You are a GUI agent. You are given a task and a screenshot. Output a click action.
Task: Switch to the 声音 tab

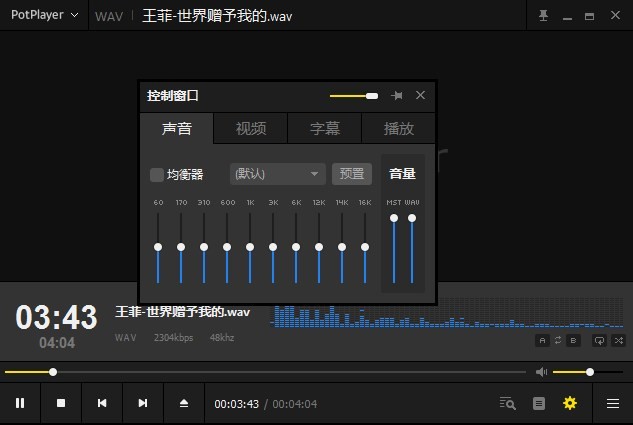[x=176, y=129]
